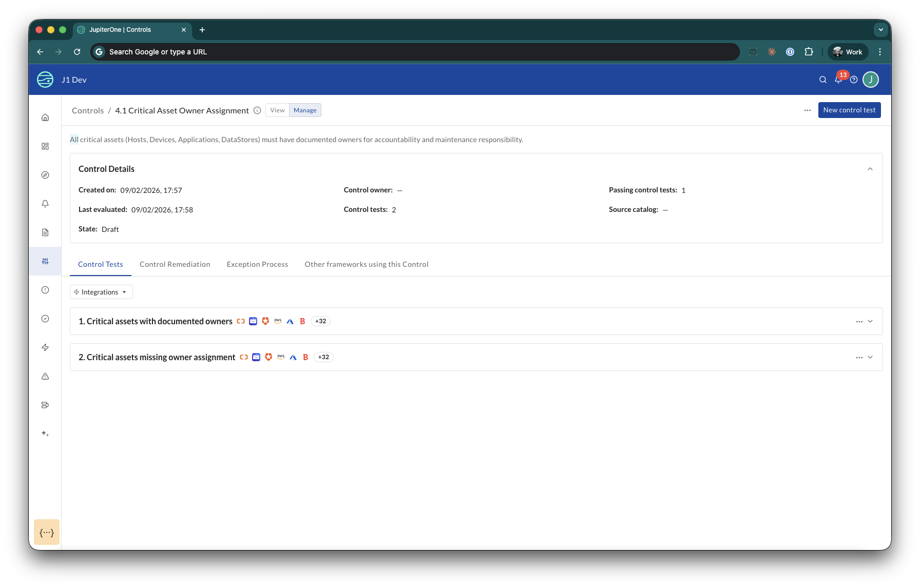Collapse the Control Details panel
Image resolution: width=920 pixels, height=588 pixels.
870,169
